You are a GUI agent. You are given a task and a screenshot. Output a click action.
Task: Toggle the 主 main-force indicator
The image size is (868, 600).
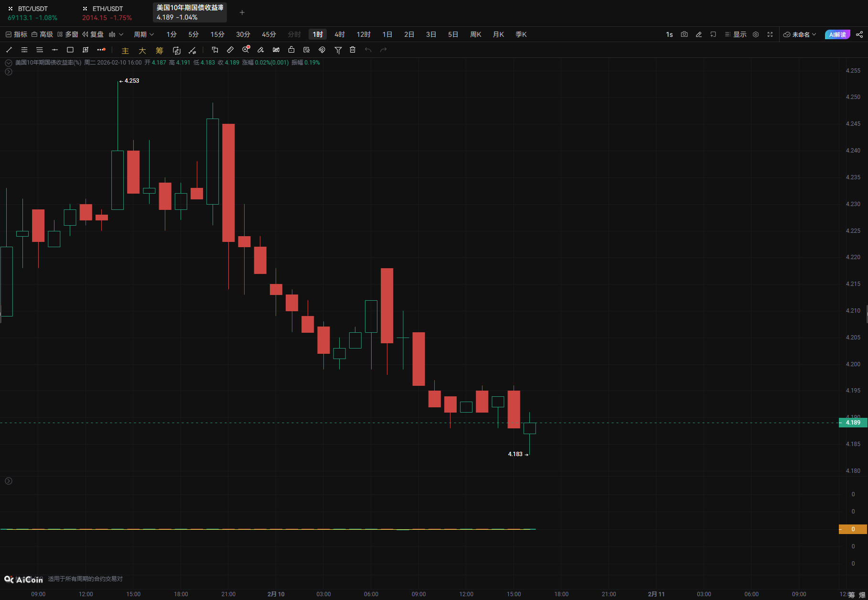[x=125, y=51]
